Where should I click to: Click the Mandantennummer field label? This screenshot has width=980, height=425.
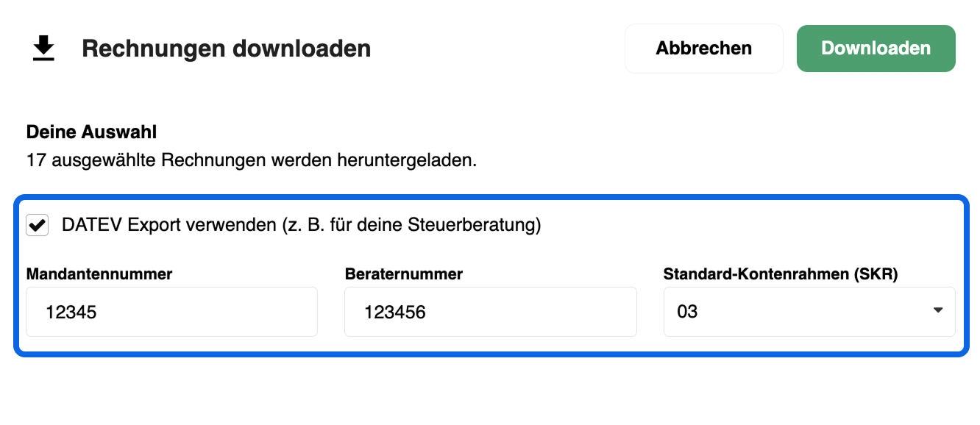99,274
